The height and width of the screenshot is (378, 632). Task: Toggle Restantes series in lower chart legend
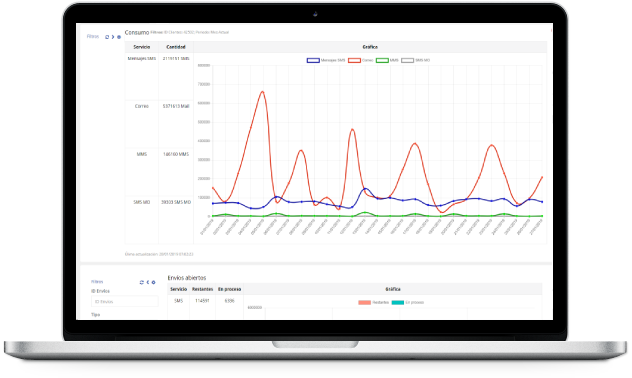tap(374, 302)
